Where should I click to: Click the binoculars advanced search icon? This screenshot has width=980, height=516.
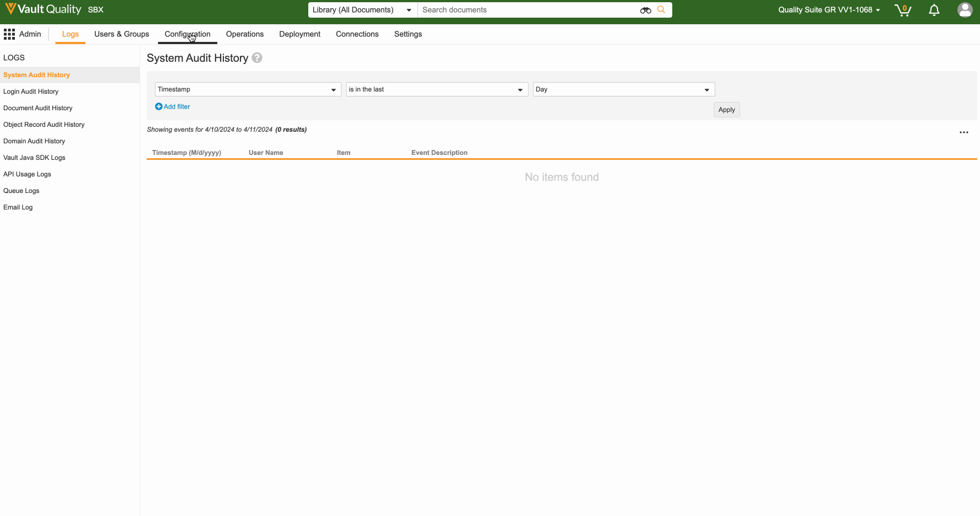tap(645, 10)
